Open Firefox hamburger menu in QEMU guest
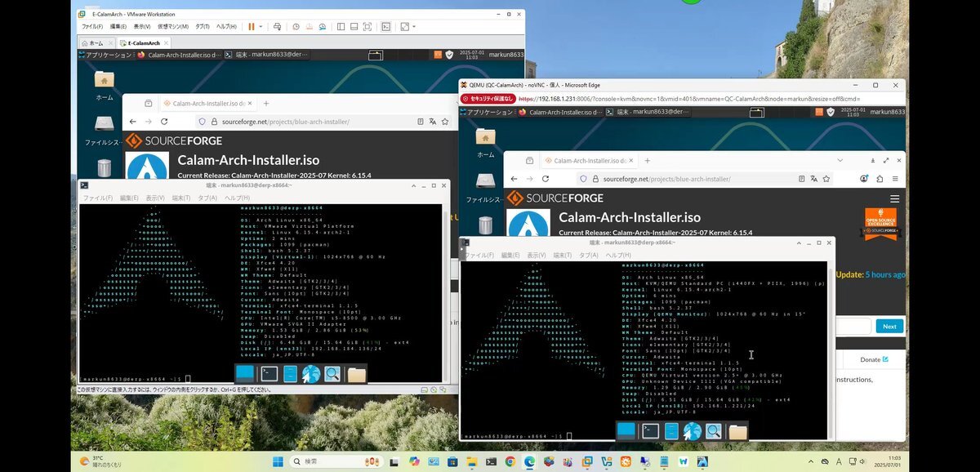This screenshot has width=980, height=472. click(x=895, y=178)
